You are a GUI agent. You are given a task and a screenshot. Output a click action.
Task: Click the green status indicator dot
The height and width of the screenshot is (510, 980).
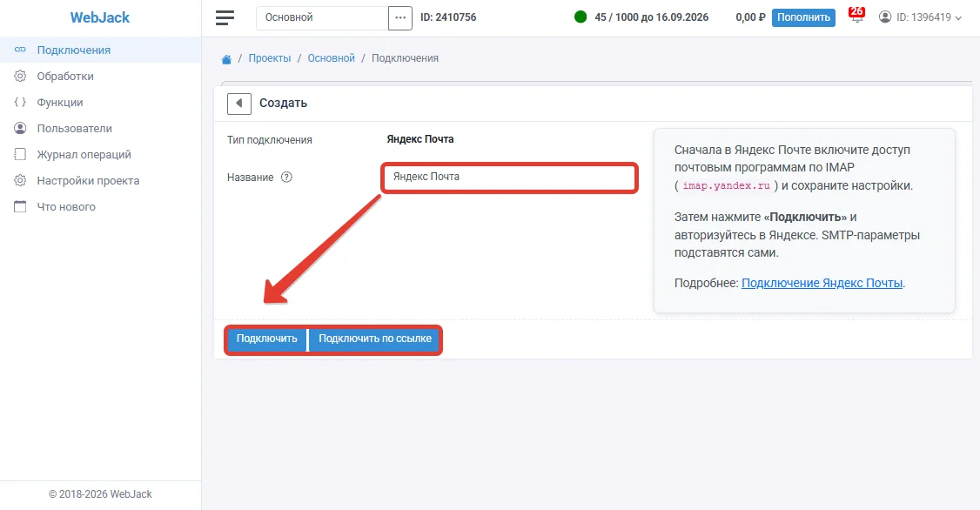tap(581, 17)
